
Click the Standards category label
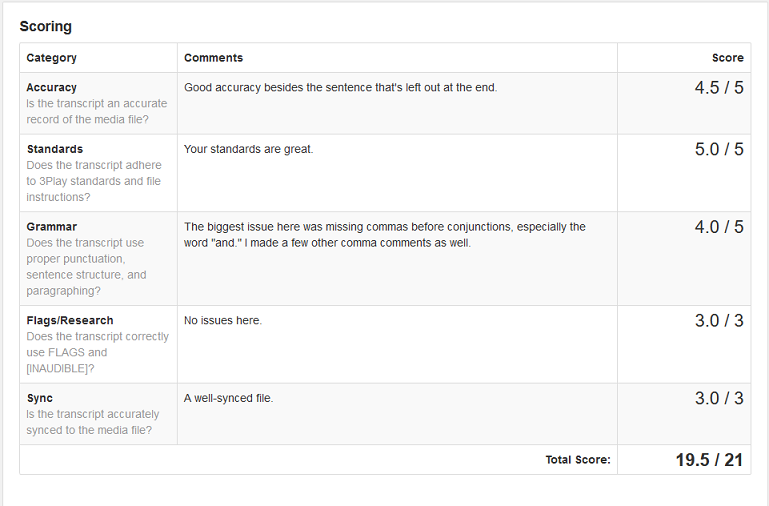(55, 149)
